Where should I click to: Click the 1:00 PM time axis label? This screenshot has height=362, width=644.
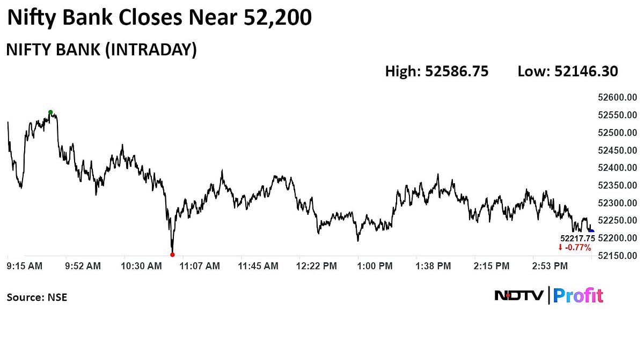(375, 266)
